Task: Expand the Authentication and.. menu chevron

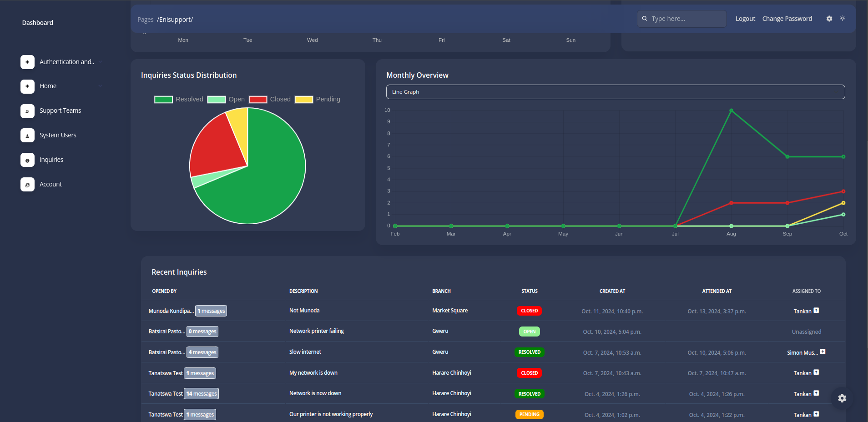Action: [100, 62]
